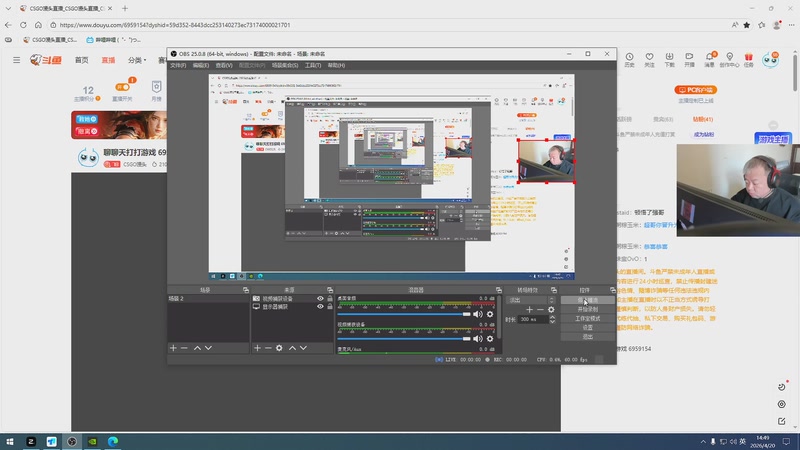Click the streaming button under controls
Screen dimensions: 800x450
(587, 300)
